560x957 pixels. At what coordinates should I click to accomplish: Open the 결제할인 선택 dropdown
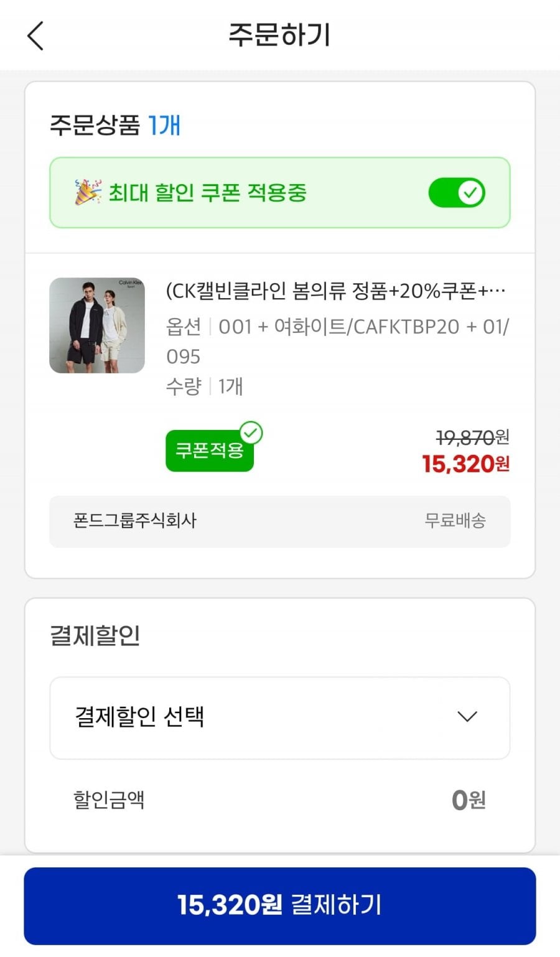[279, 717]
